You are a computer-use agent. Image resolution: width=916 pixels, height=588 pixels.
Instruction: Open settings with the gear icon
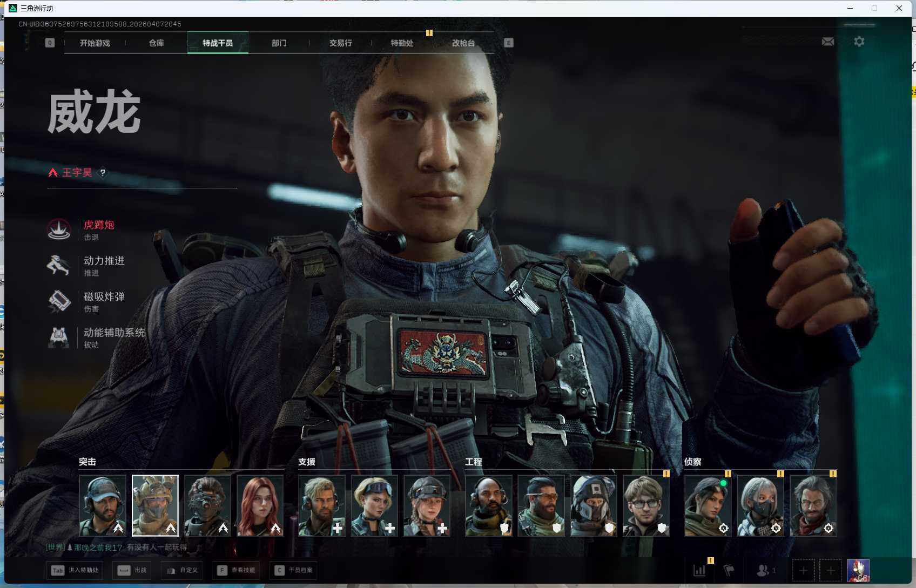coord(859,42)
